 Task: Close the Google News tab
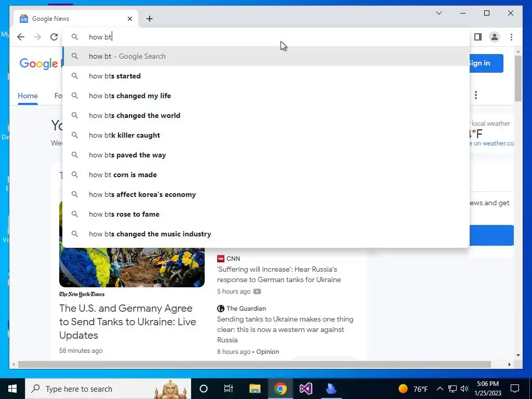point(129,19)
